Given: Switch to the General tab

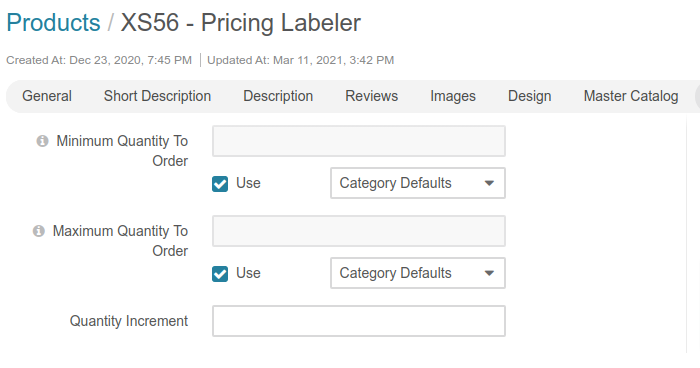Looking at the screenshot, I should coord(47,96).
